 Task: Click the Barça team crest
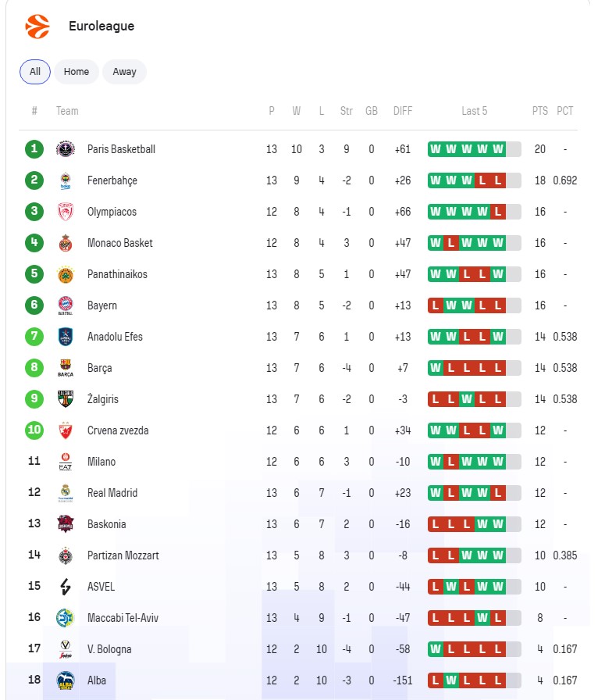coord(66,368)
